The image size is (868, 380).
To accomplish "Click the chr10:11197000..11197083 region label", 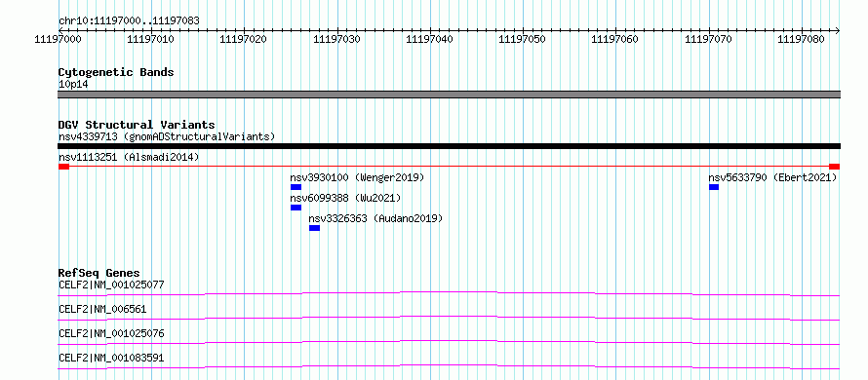I will point(129,21).
